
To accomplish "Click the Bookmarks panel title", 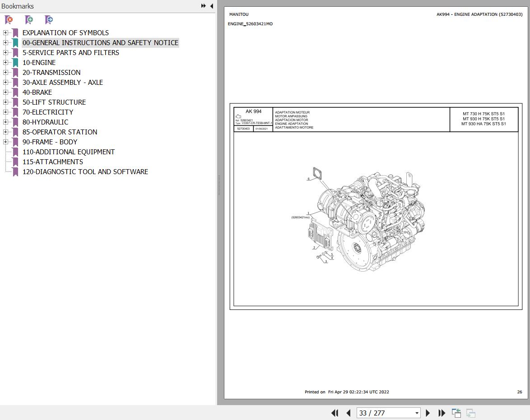I will coord(18,6).
